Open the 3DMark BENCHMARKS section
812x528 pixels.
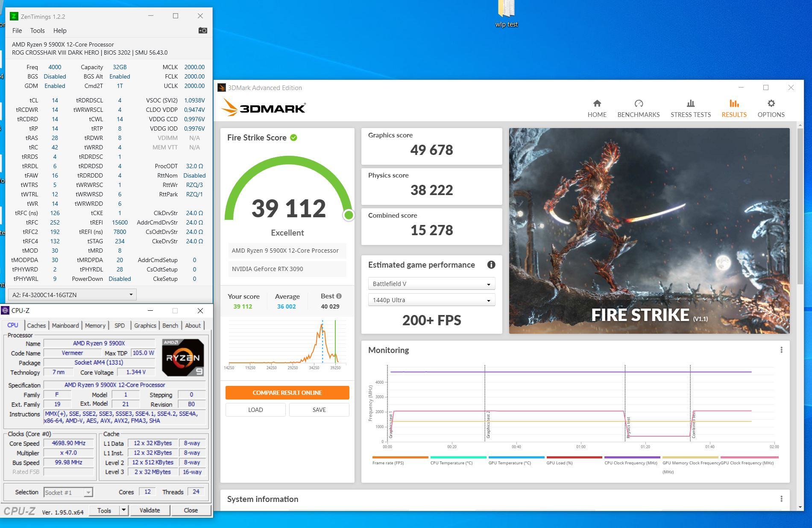(x=639, y=108)
